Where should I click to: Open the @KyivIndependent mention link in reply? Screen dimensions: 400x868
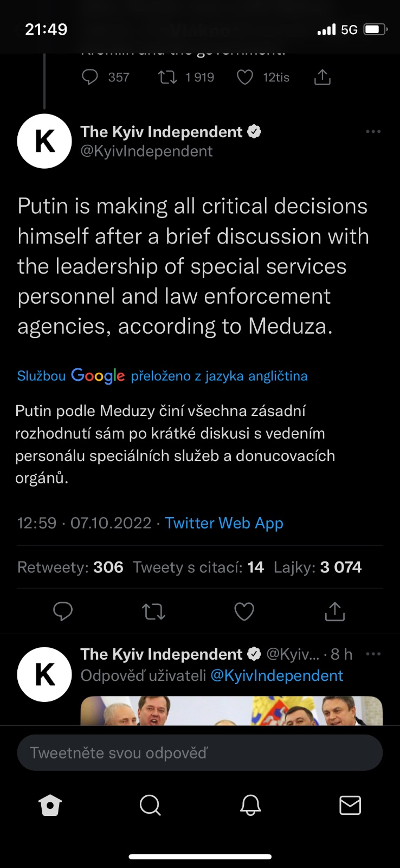tap(276, 676)
